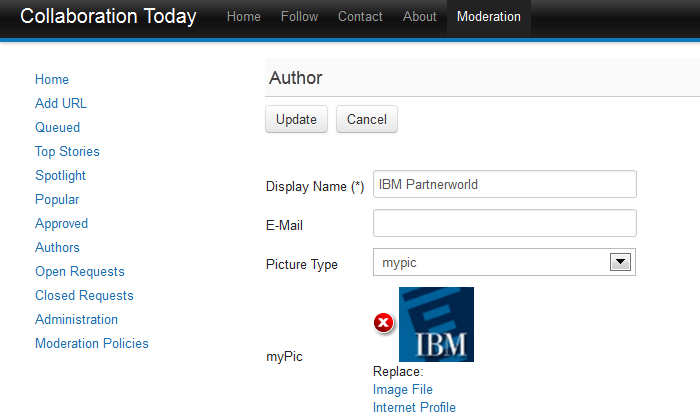Go to Popular in sidebar
The image size is (700, 420).
[57, 200]
